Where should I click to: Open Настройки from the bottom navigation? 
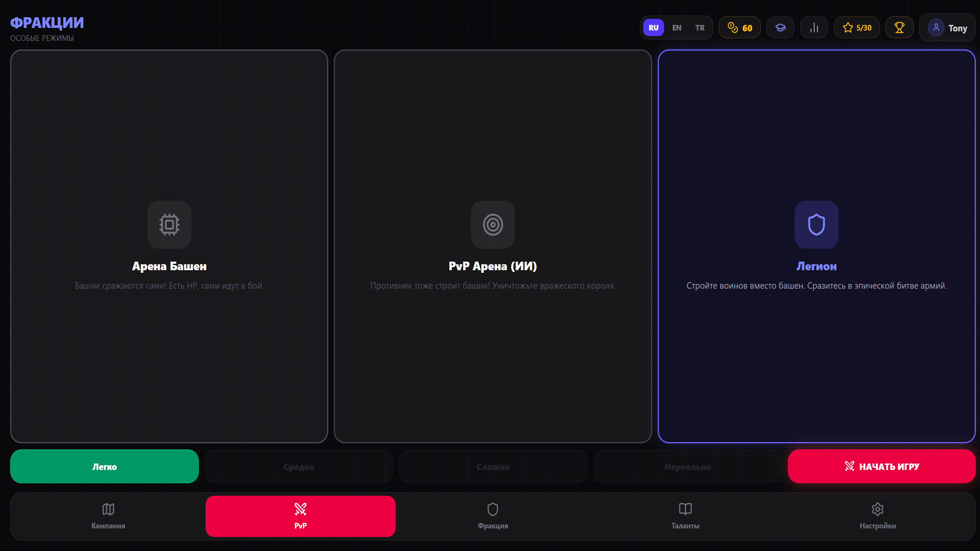(877, 516)
